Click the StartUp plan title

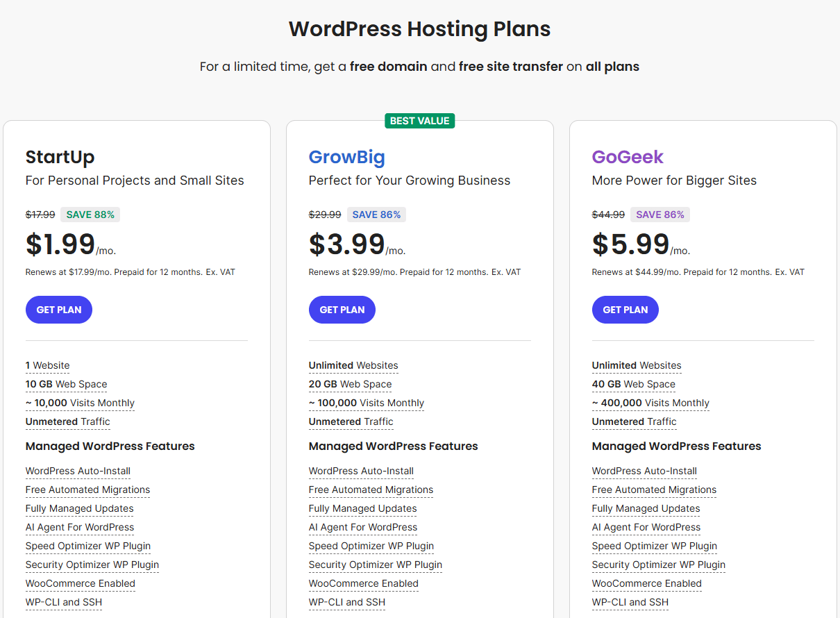pyautogui.click(x=60, y=157)
